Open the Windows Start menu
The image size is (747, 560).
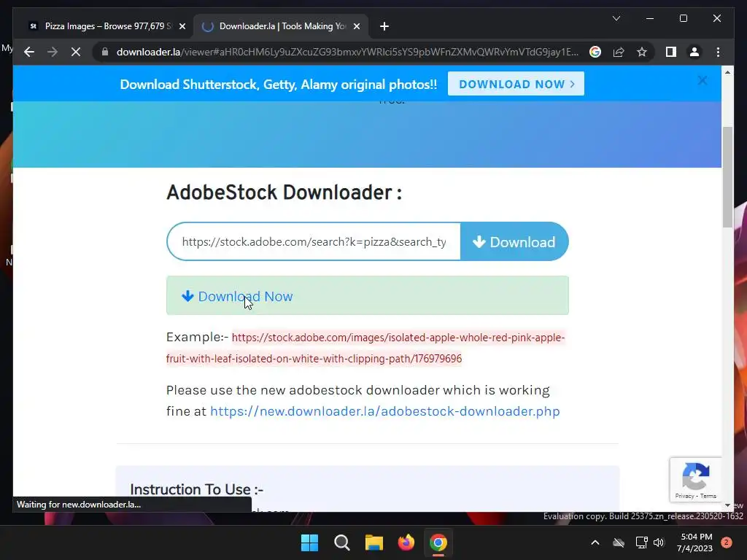click(309, 542)
